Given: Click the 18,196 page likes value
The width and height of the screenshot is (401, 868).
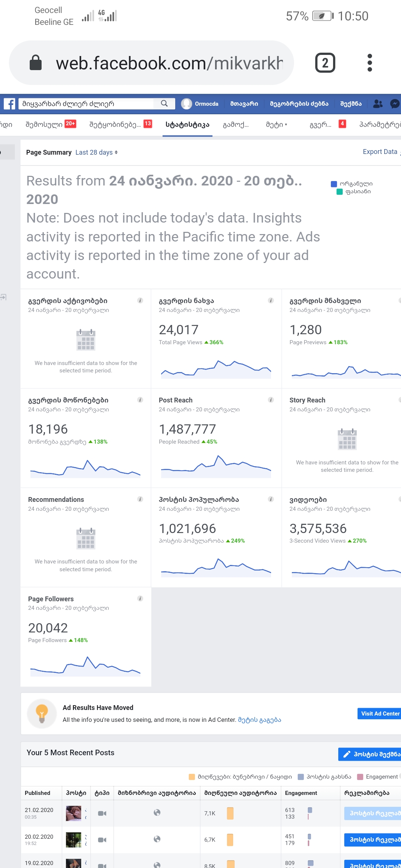Looking at the screenshot, I should pyautogui.click(x=48, y=429).
